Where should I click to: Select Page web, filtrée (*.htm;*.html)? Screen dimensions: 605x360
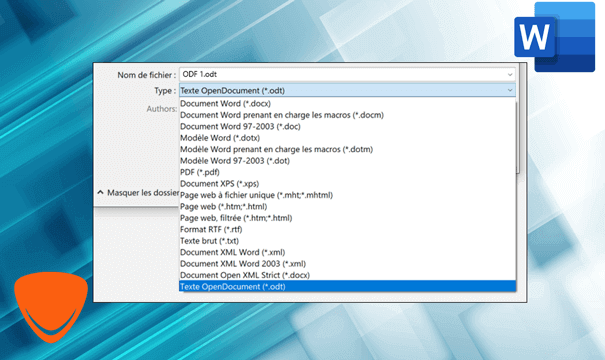(x=347, y=218)
